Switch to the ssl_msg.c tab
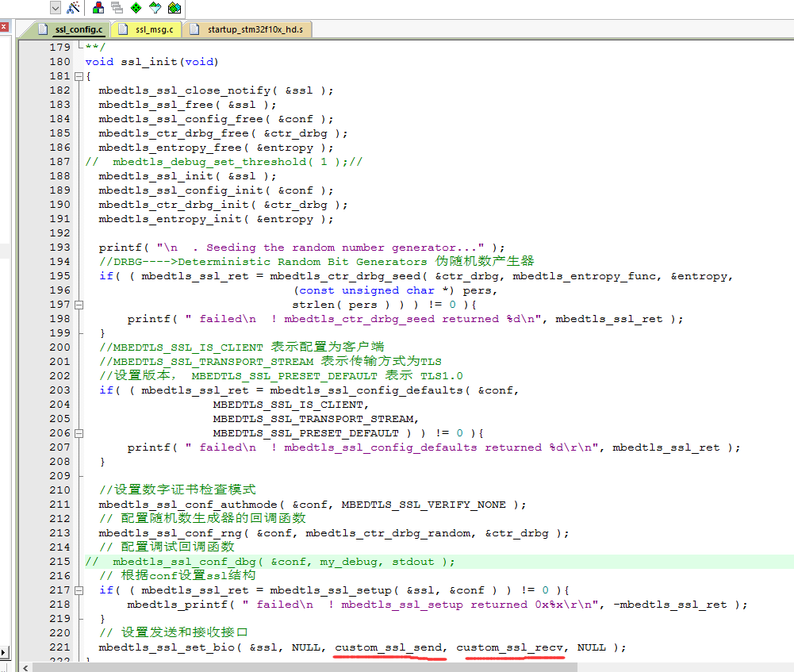Viewport: 794px width, 672px height. coord(148,29)
